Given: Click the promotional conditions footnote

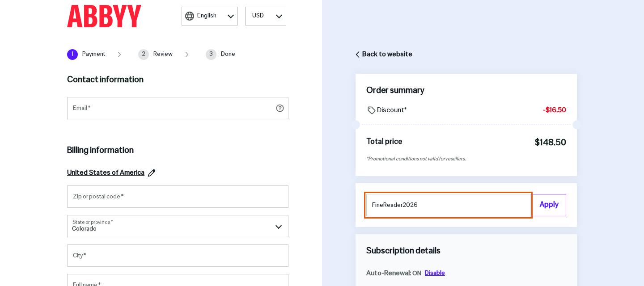Looking at the screenshot, I should 416,159.
